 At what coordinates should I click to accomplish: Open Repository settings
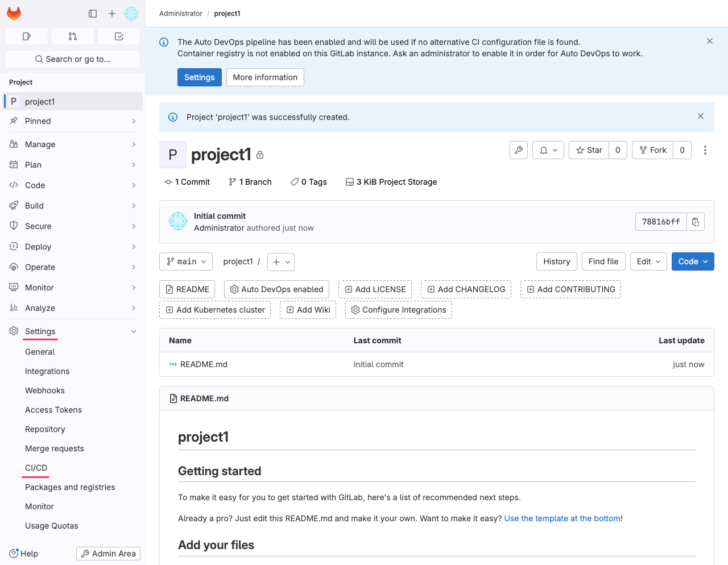coord(45,429)
